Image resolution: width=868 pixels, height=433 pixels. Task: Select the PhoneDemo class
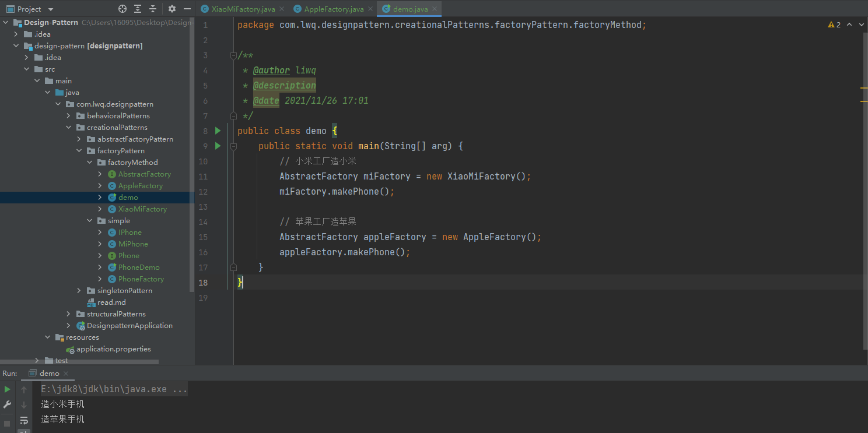click(139, 267)
